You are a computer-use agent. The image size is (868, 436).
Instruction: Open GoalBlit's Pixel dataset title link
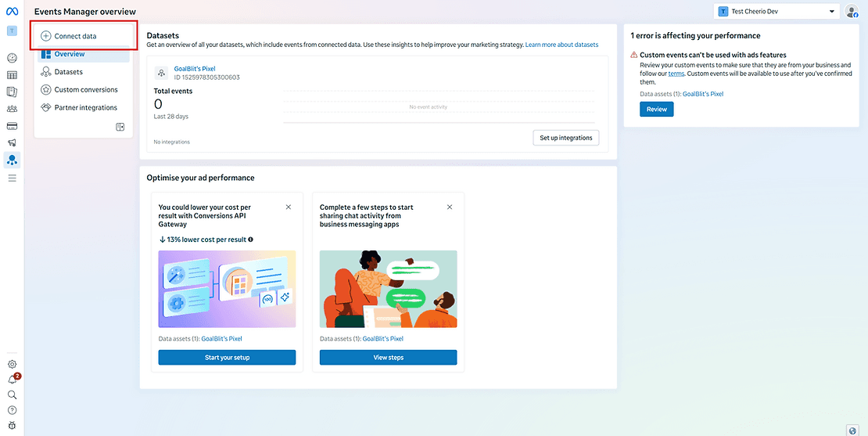(x=194, y=69)
